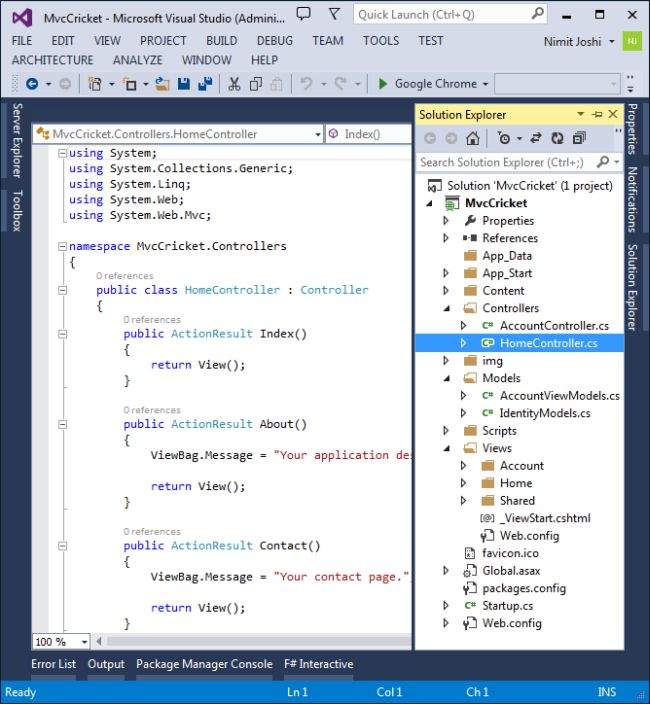Image resolution: width=650 pixels, height=704 pixels.
Task: Open the Notifications side tab
Action: pos(632,199)
